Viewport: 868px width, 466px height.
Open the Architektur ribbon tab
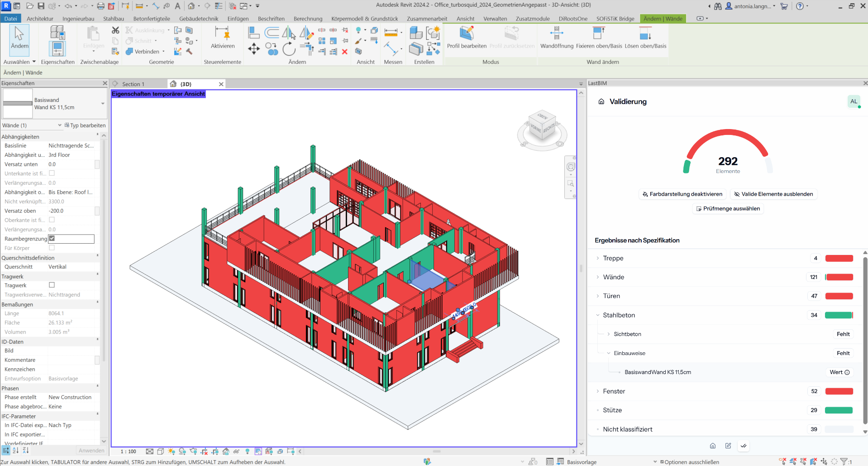[x=40, y=19]
